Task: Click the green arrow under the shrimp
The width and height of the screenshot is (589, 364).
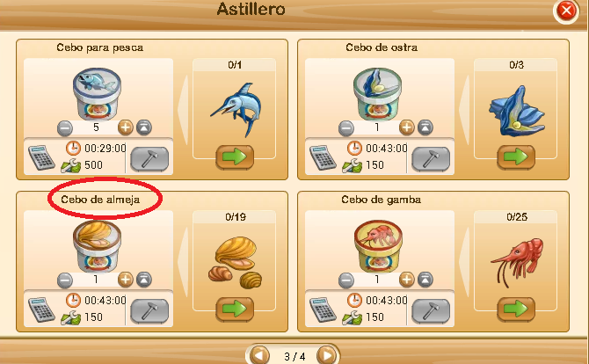Action: click(x=516, y=309)
